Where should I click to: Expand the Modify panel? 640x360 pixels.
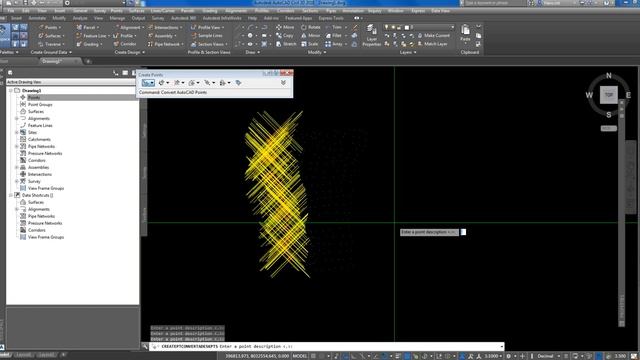tap(317, 52)
